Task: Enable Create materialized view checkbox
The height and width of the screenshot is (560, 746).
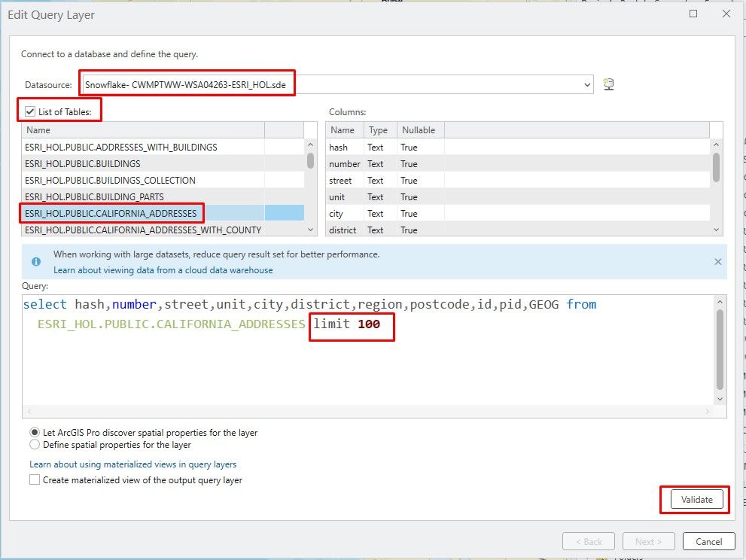Action: (35, 479)
